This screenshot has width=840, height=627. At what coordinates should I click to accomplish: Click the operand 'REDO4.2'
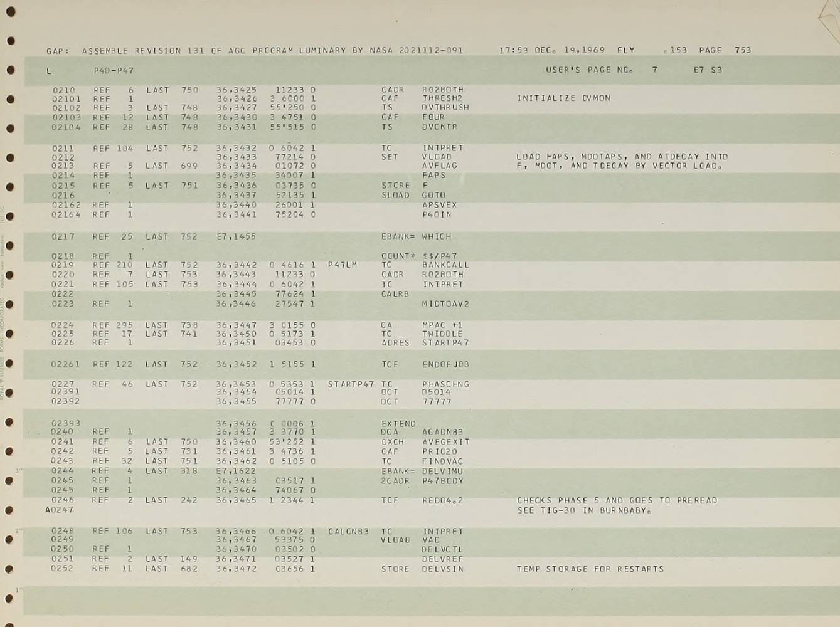(x=443, y=500)
